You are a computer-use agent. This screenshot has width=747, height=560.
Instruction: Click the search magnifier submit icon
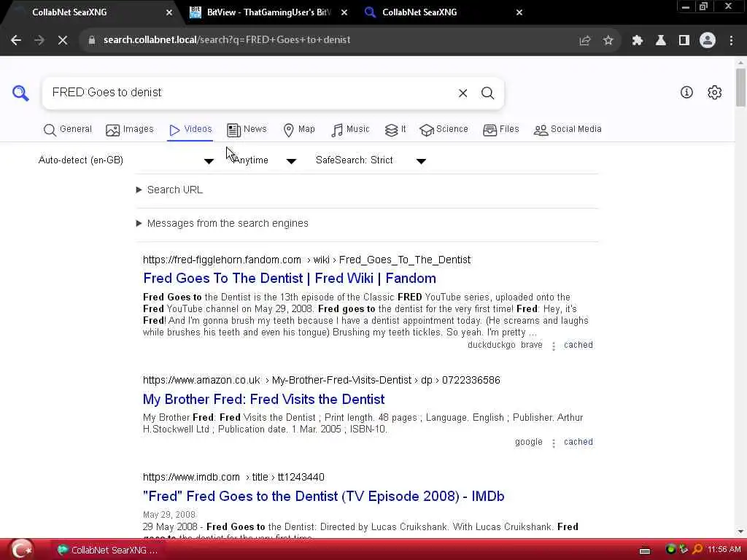point(487,93)
